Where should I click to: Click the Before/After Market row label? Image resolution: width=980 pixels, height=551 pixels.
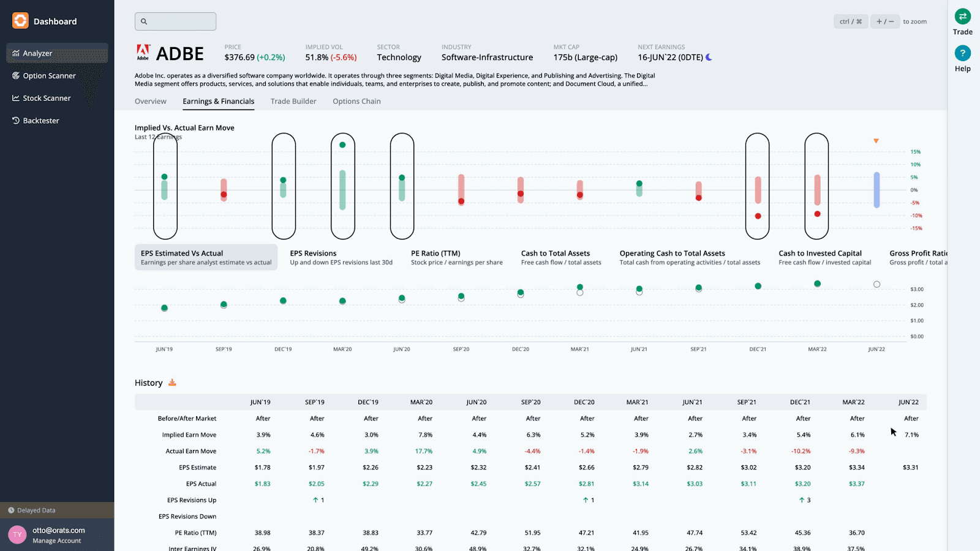(187, 419)
